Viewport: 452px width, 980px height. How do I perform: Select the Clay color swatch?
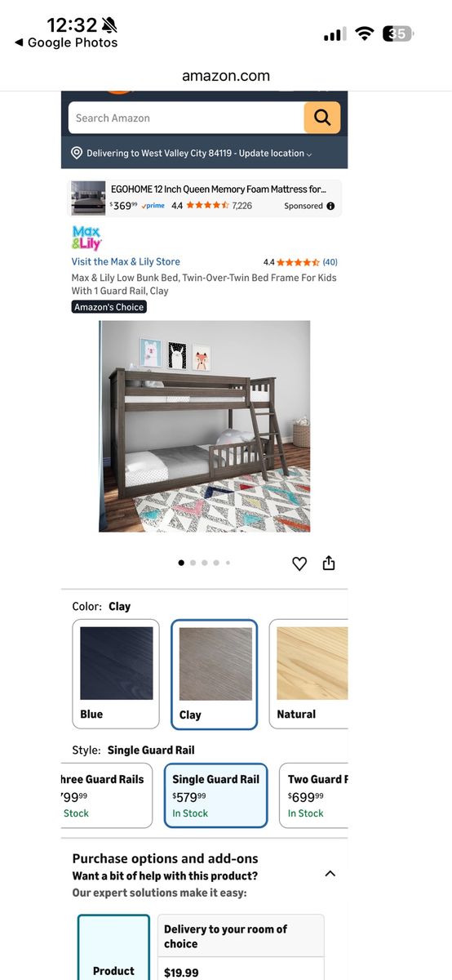click(215, 674)
